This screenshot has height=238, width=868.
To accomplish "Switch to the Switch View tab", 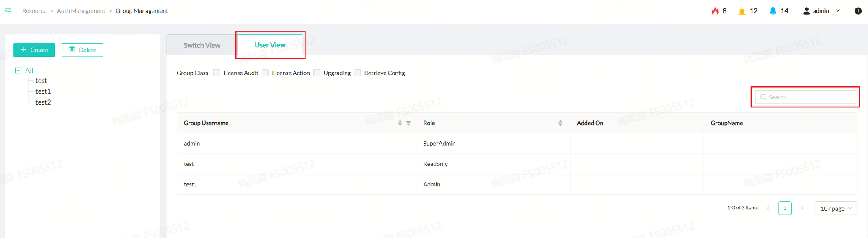I will point(202,45).
